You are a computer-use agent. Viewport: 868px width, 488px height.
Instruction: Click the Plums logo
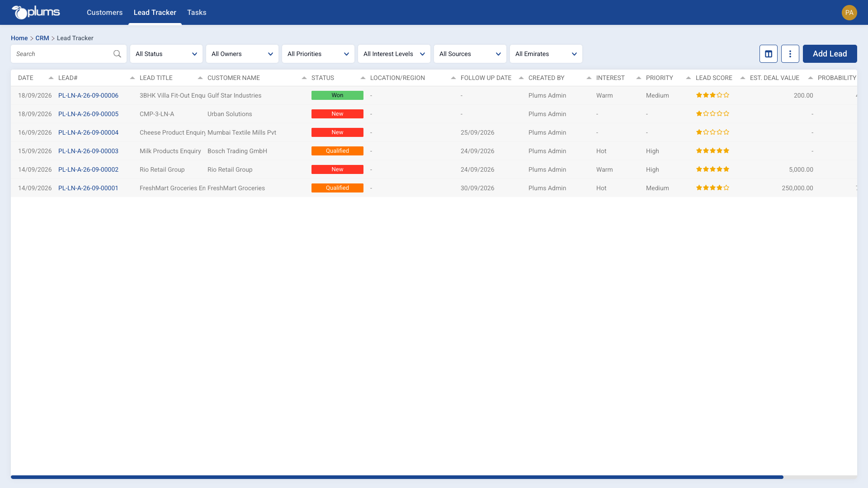[36, 12]
